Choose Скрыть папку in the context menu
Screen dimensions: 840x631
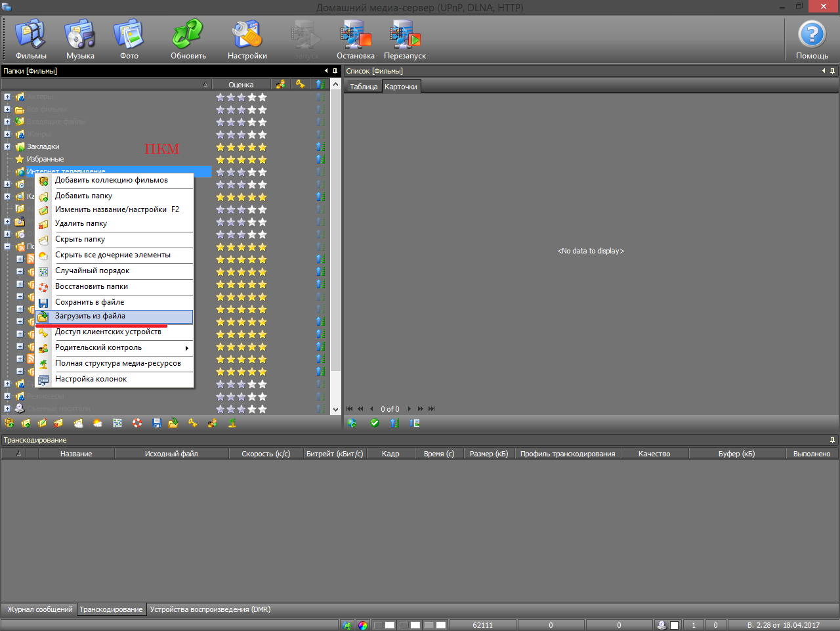click(114, 239)
